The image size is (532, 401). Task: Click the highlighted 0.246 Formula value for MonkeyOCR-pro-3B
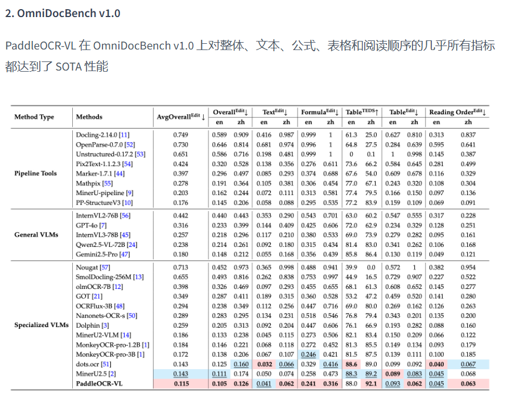click(308, 354)
